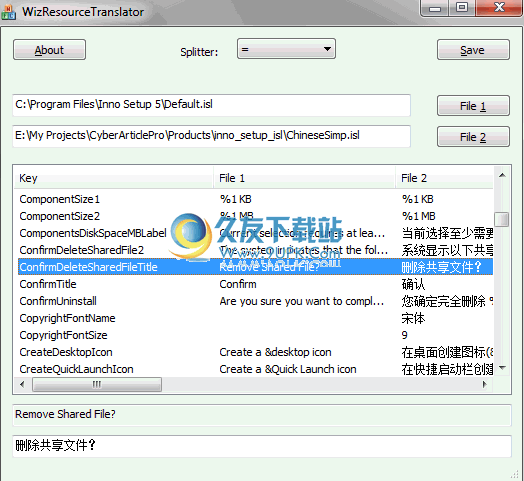Viewport: 524px width, 481px height.
Task: Click the About button
Action: pyautogui.click(x=49, y=50)
